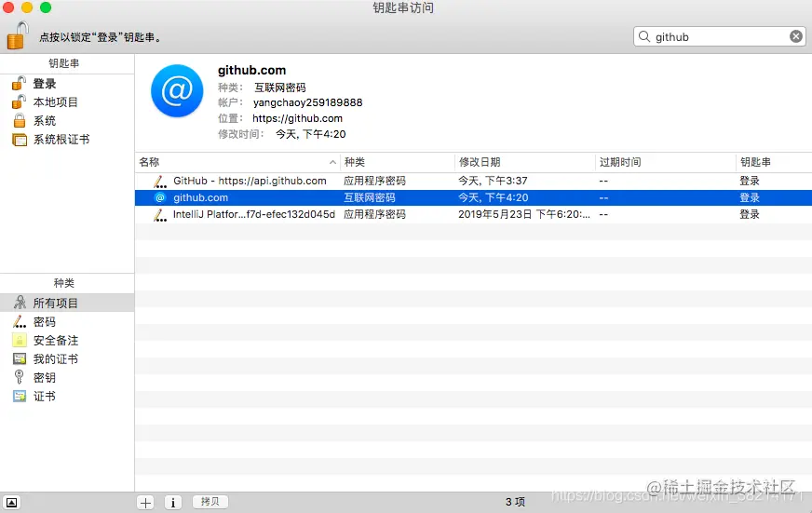Image resolution: width=812 pixels, height=513 pixels.
Task: Click the sort arrow in the 名称 column
Action: 332,162
